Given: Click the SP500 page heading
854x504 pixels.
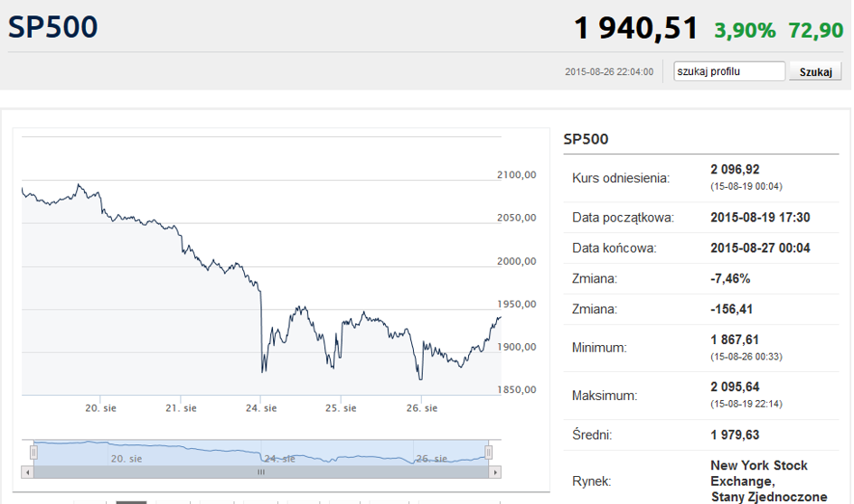Looking at the screenshot, I should (52, 27).
